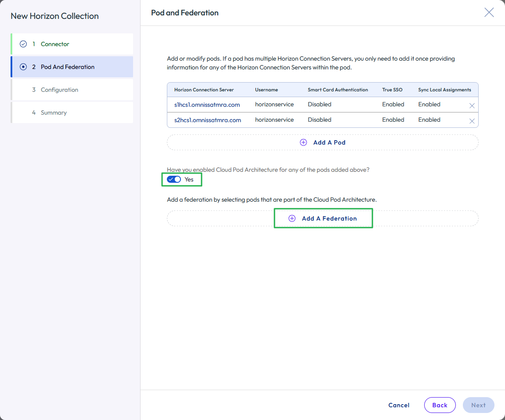Click the Back button
The image size is (505, 420).
440,405
